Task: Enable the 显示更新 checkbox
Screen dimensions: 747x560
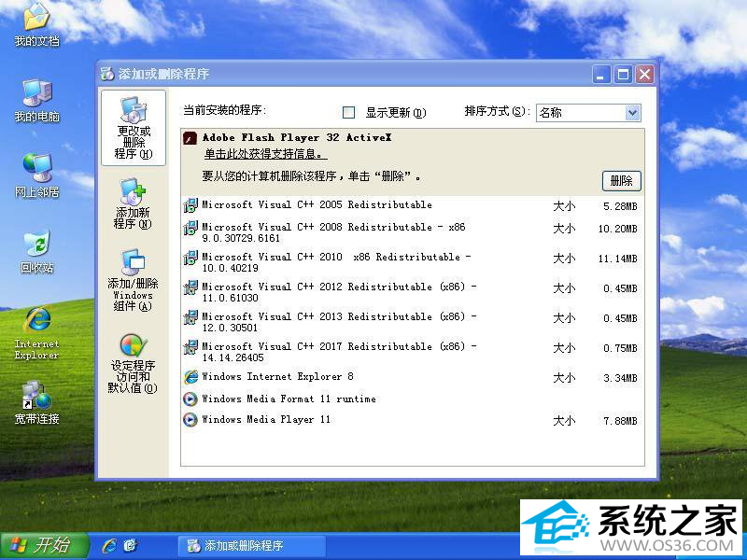Action: [348, 112]
